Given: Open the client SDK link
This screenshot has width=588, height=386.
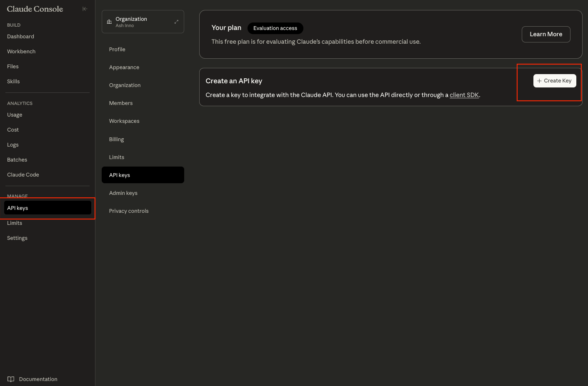Looking at the screenshot, I should 464,95.
